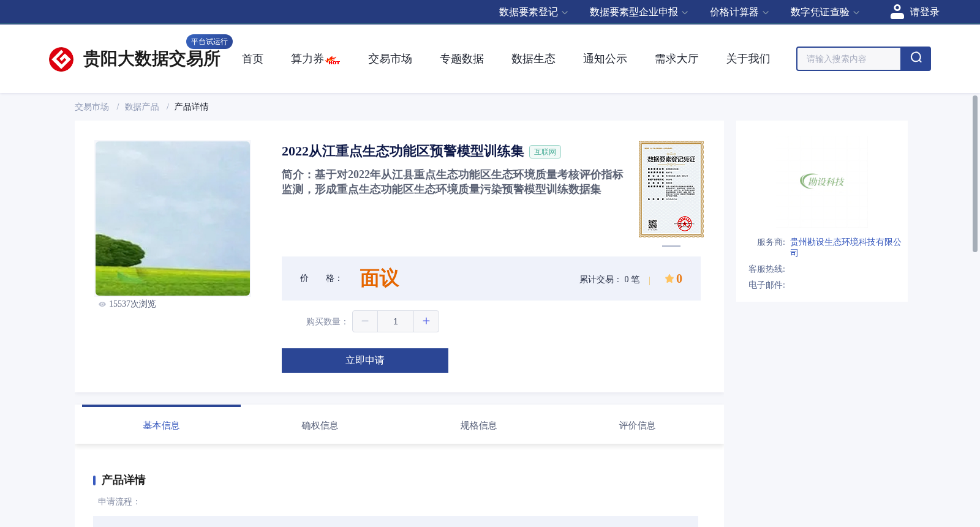Open 数据生态 navigation item
Screen dimensions: 980x527
533,59
